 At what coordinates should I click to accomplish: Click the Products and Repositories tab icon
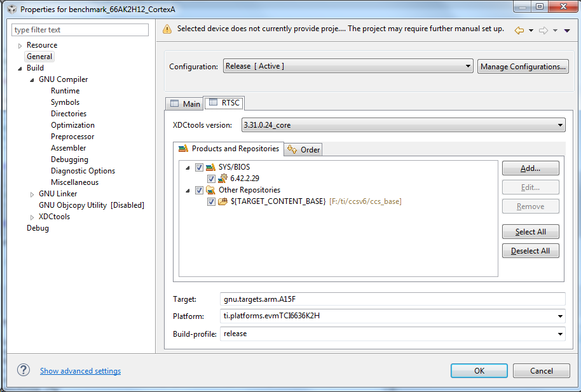(x=183, y=149)
